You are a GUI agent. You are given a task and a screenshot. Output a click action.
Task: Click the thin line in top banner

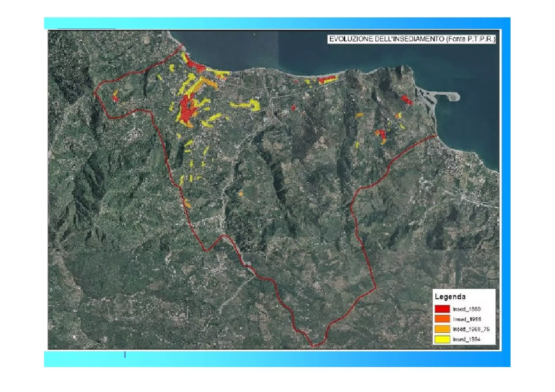[x=87, y=28]
